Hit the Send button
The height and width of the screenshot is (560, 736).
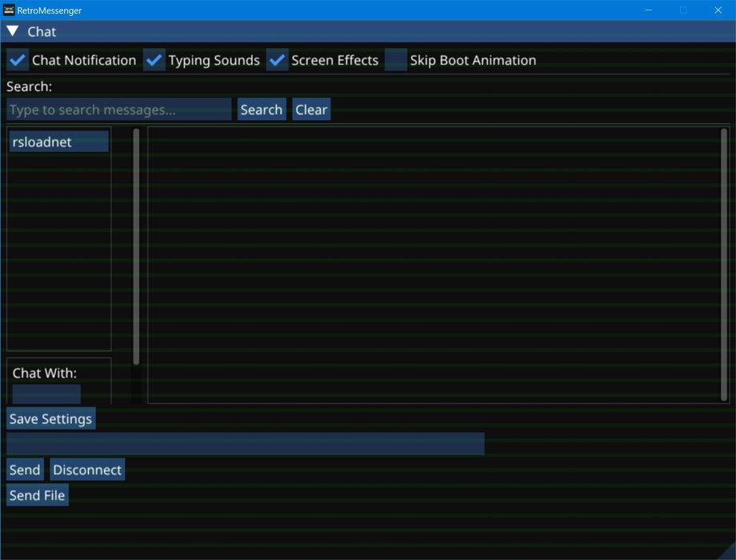tap(25, 470)
